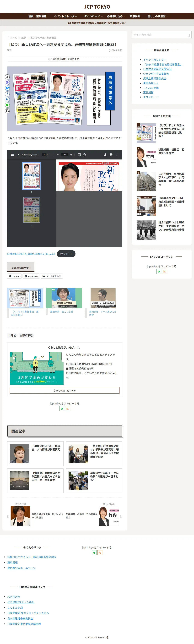The height and width of the screenshot is (644, 194).
Task: Print PDF via printer icon
Action: (111, 155)
